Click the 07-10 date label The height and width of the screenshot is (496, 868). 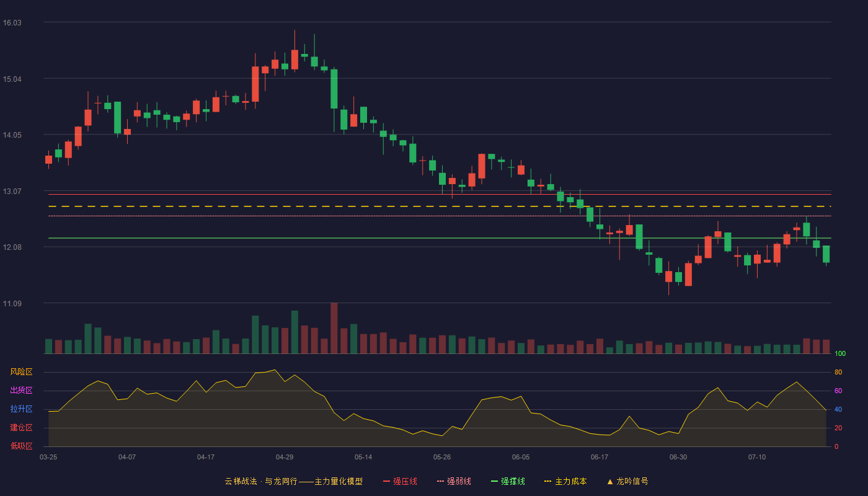pyautogui.click(x=757, y=457)
